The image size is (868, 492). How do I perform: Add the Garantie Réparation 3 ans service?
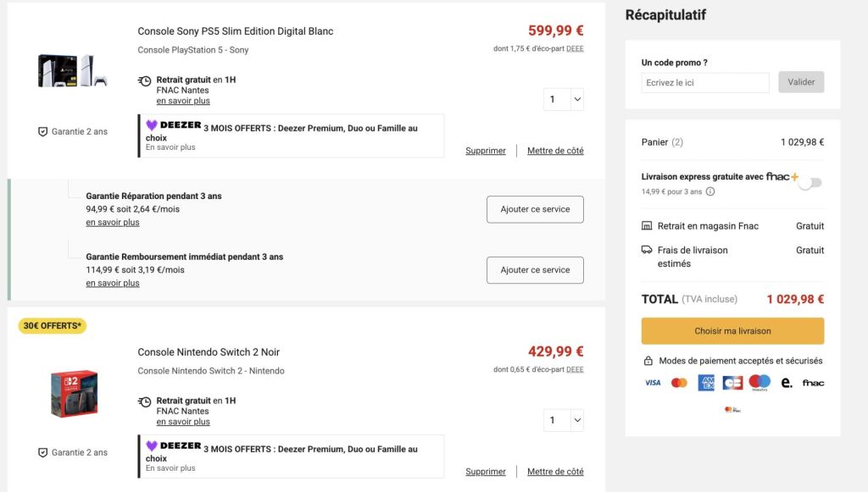tap(535, 209)
